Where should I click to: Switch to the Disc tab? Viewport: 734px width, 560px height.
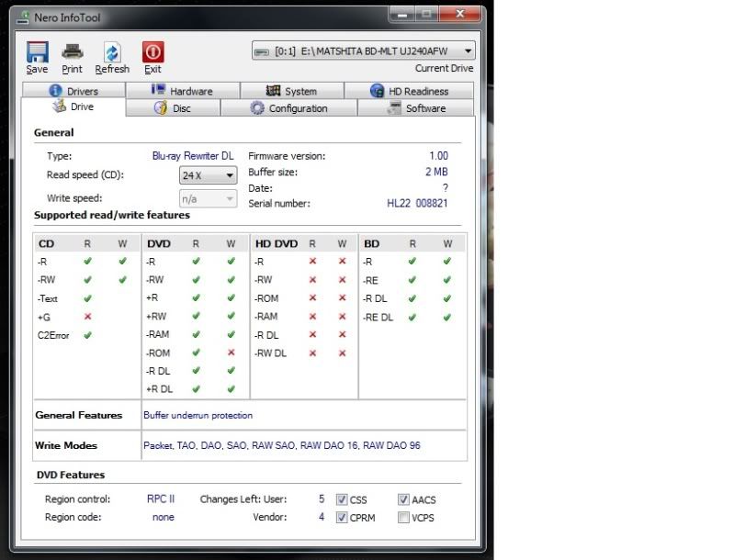[173, 108]
